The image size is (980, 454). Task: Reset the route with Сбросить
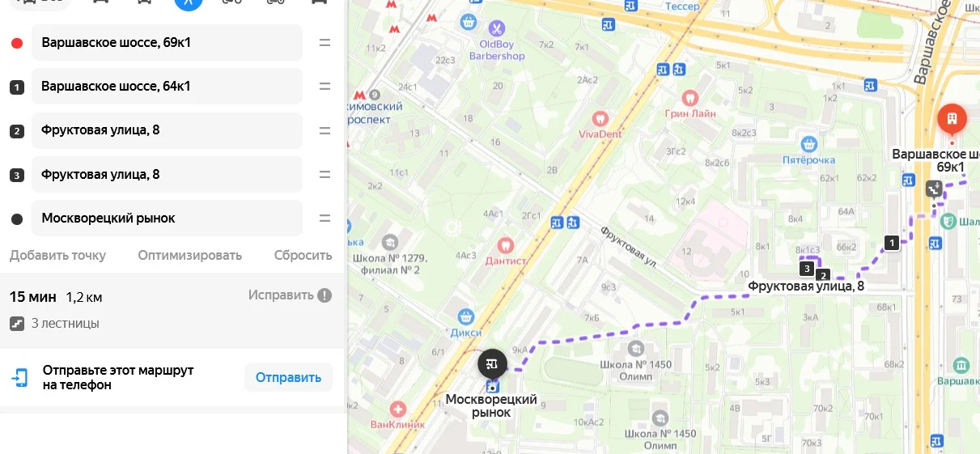tap(303, 255)
